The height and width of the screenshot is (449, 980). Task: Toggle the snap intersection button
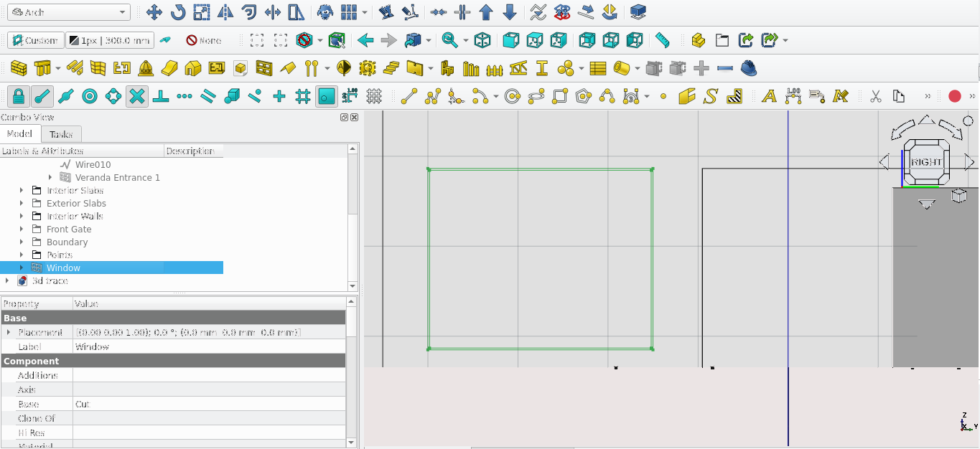coord(137,96)
